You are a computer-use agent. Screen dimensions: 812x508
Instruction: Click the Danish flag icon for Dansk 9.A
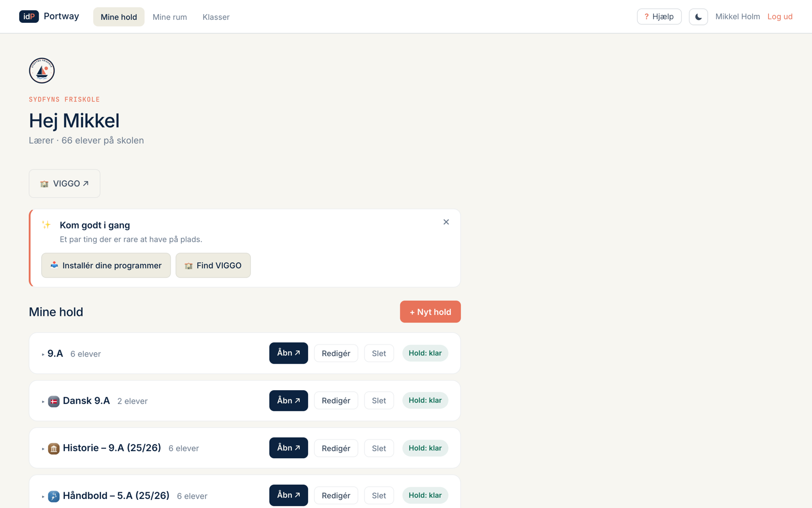(54, 401)
